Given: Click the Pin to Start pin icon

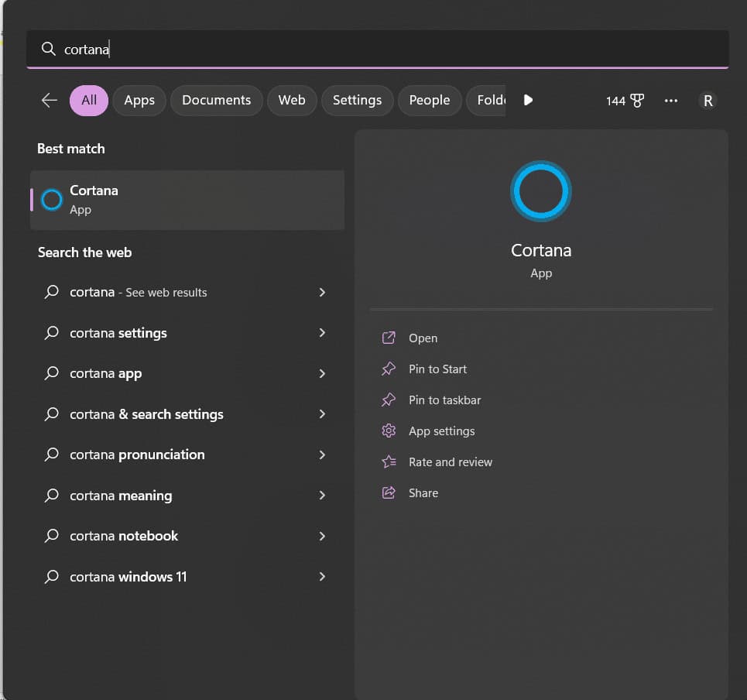Looking at the screenshot, I should (x=389, y=369).
